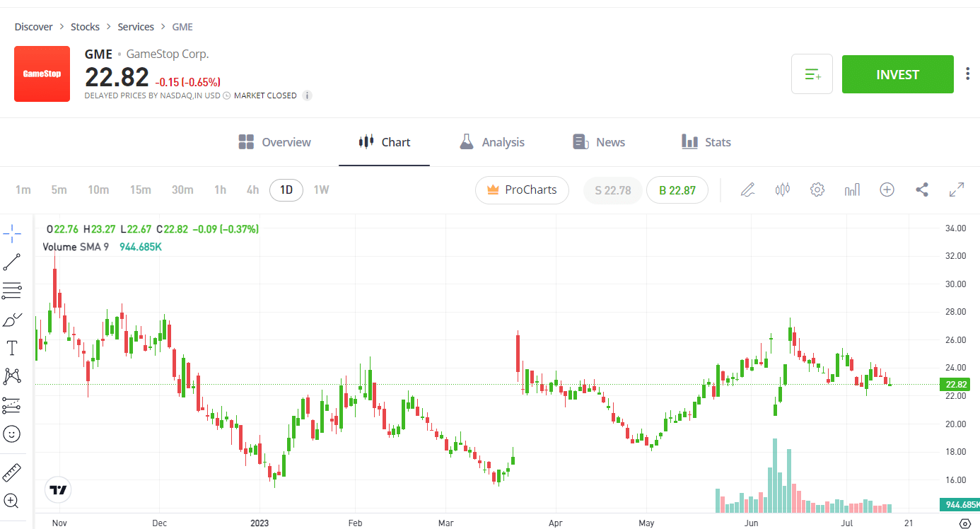Click the Jul date axis label
This screenshot has width=980, height=529.
pyautogui.click(x=848, y=523)
